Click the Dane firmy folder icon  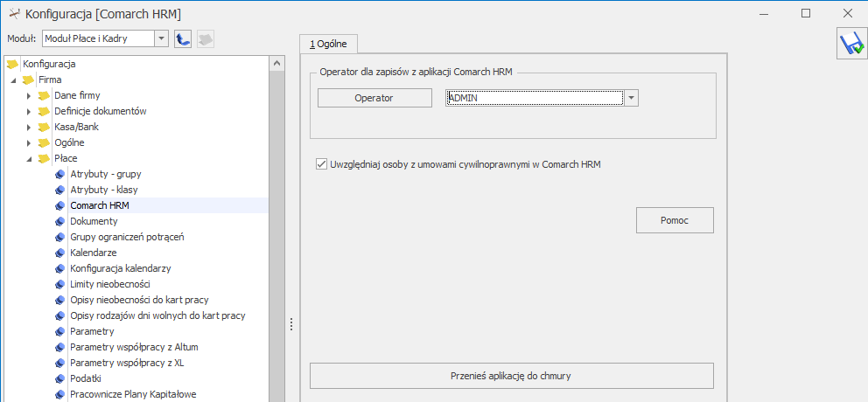click(45, 95)
